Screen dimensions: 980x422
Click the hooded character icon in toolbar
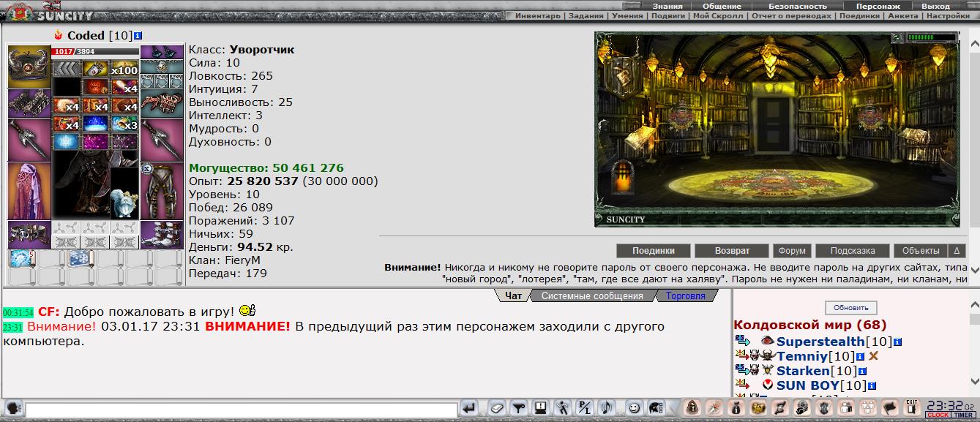point(692,407)
